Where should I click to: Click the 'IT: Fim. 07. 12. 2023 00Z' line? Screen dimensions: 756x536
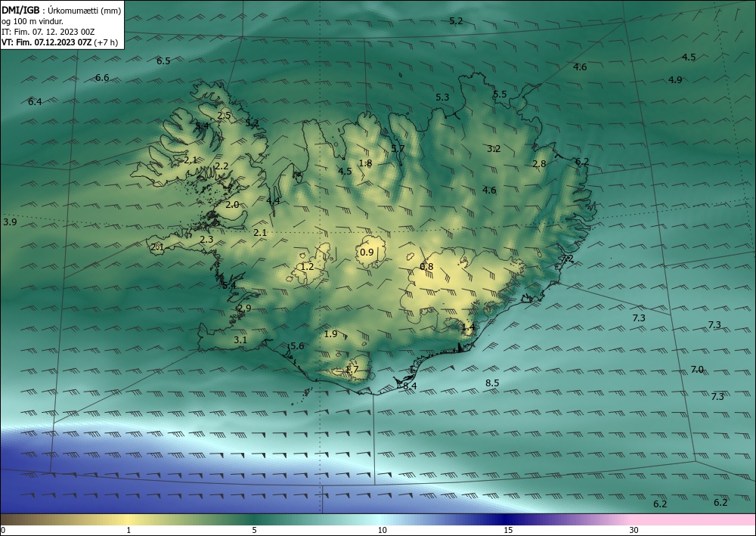(48, 33)
